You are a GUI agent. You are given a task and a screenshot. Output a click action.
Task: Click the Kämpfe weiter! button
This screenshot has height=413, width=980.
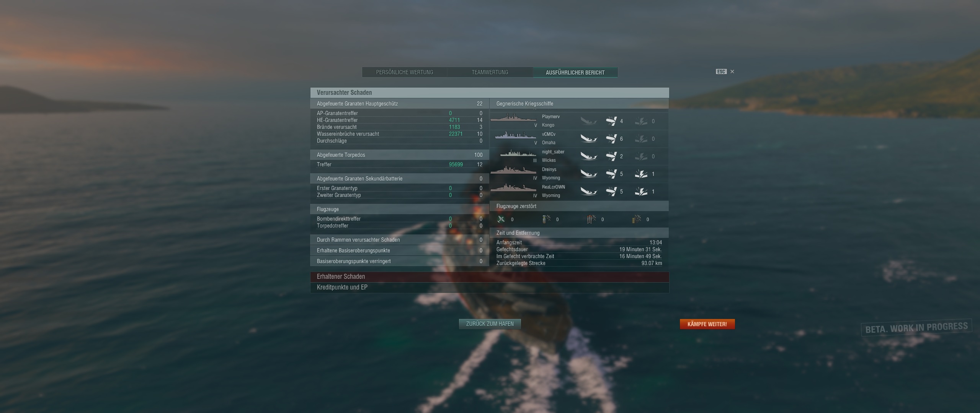pyautogui.click(x=707, y=324)
